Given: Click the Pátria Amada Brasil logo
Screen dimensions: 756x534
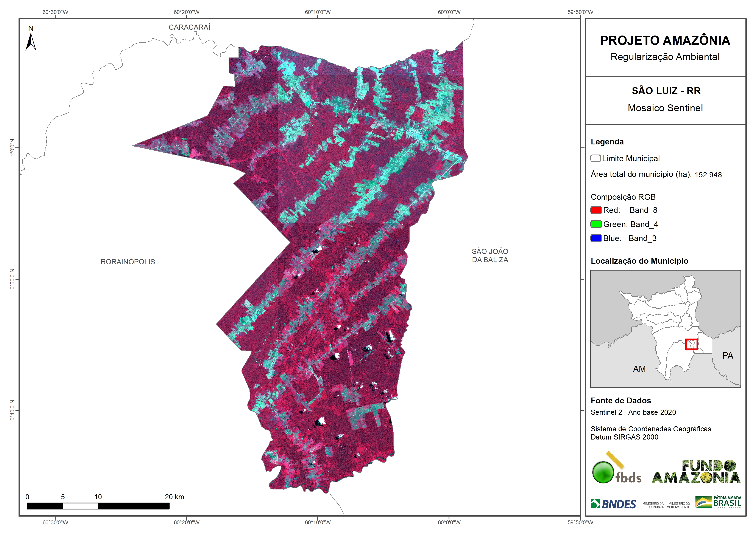Looking at the screenshot, I should point(718,502).
